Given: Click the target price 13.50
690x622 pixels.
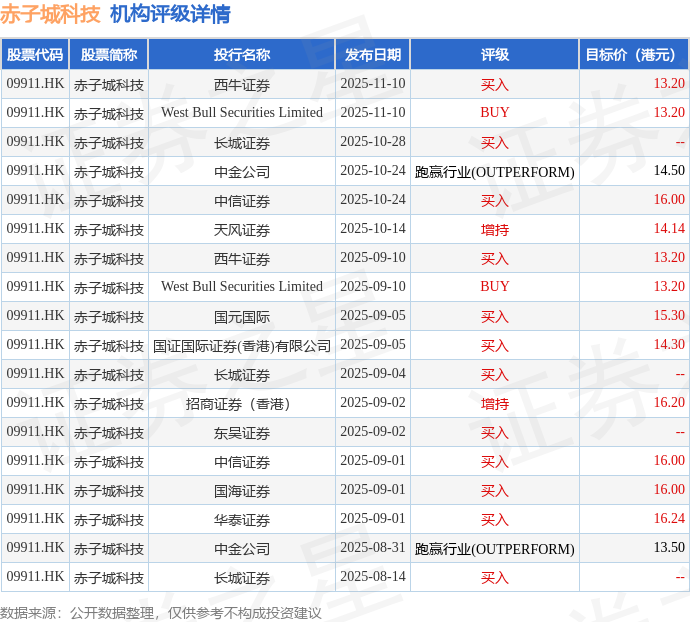Looking at the screenshot, I should (669, 548).
